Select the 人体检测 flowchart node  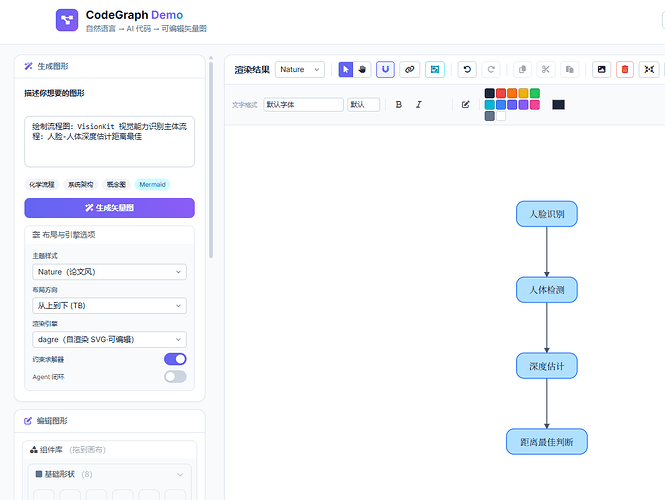pyautogui.click(x=547, y=290)
